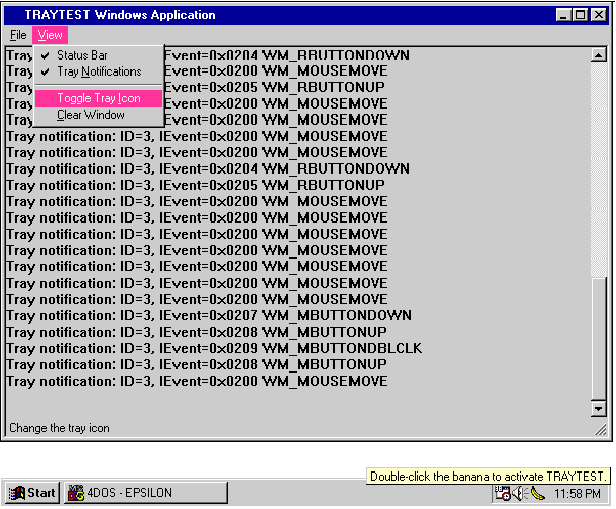Click the scrollbar track above thumb
Image resolution: width=616 pixels, height=509 pixels.
598,170
